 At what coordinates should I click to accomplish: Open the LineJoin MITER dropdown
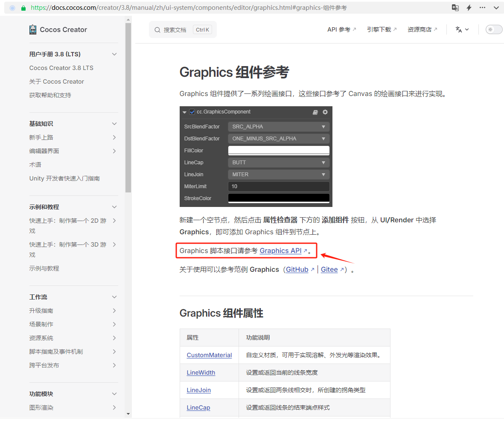point(279,175)
